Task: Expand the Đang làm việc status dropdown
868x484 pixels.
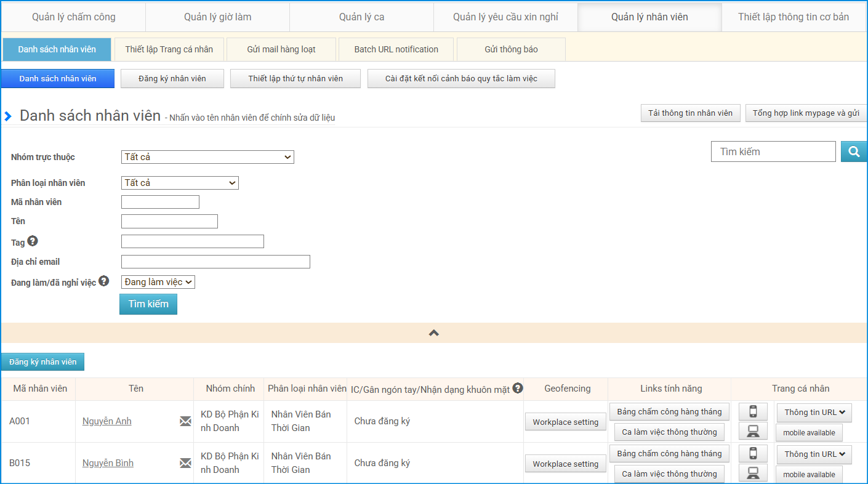Action: (x=158, y=282)
